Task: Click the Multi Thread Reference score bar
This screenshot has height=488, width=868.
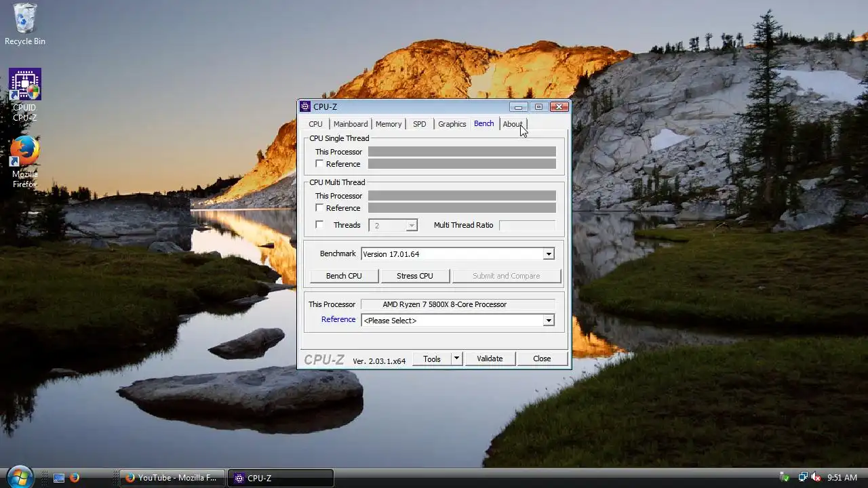Action: coord(462,208)
